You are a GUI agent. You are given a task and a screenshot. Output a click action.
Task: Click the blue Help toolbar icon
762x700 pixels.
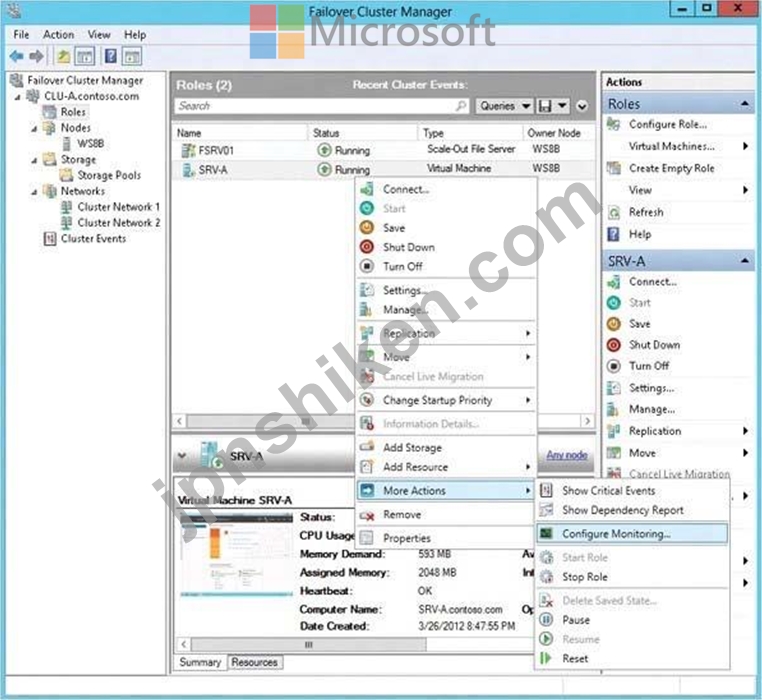tap(111, 56)
